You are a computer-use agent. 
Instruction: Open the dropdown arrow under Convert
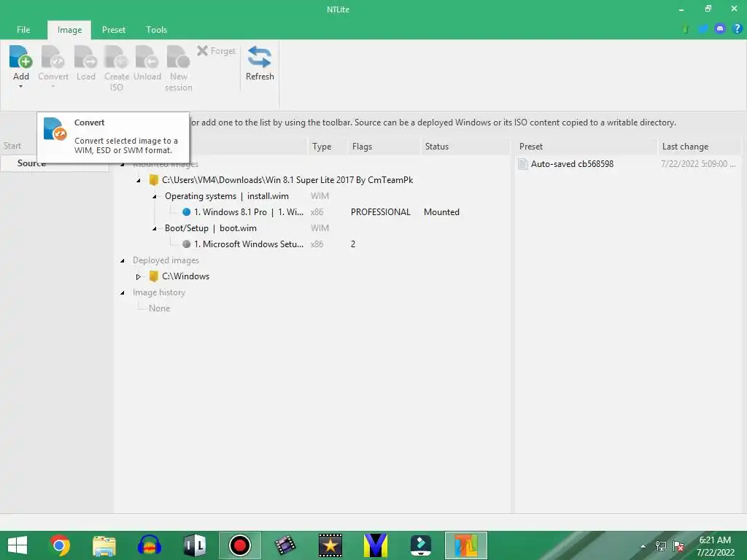tap(53, 87)
